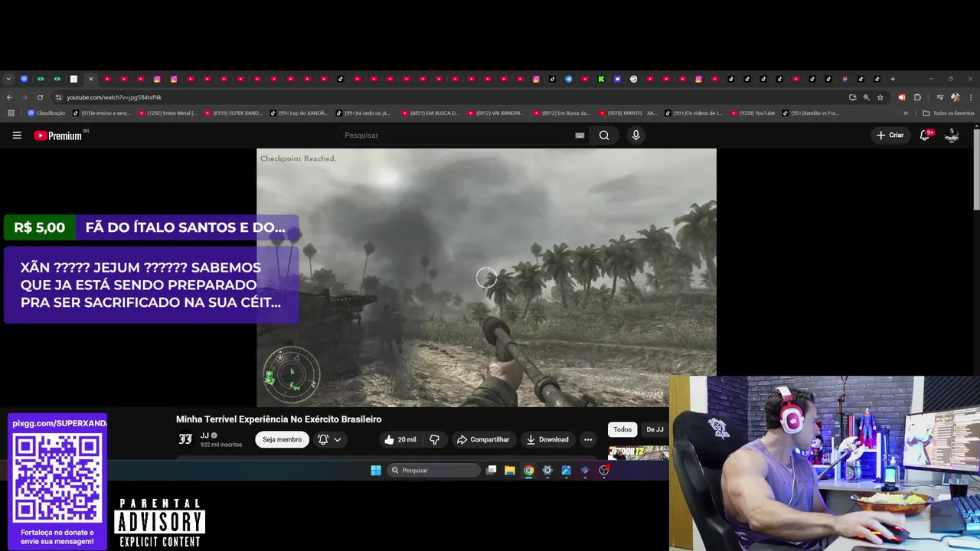980x551 pixels.
Task: Open the YouTube hamburger guide menu
Action: point(17,135)
